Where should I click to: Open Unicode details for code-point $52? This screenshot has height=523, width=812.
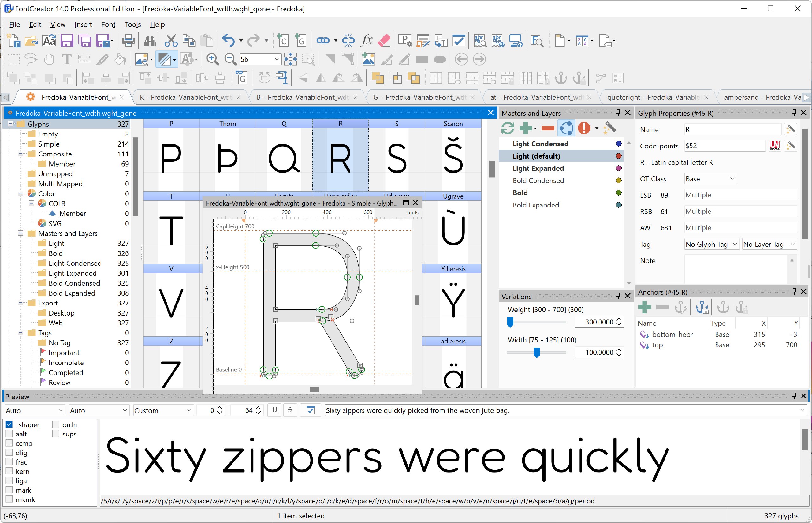(x=775, y=145)
